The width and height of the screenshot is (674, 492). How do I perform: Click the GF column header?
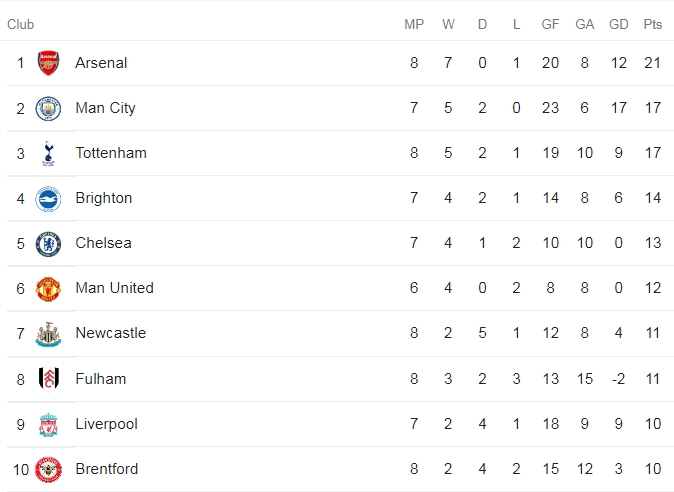[x=550, y=24]
